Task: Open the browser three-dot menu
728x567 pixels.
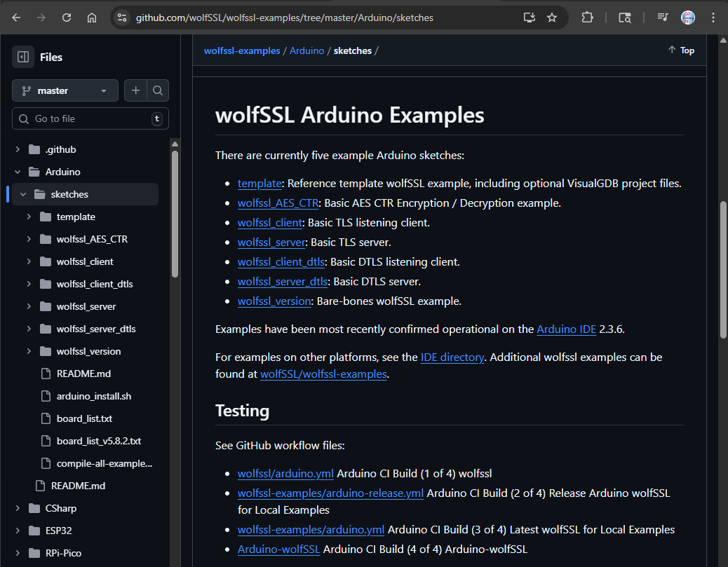Action: [x=713, y=18]
